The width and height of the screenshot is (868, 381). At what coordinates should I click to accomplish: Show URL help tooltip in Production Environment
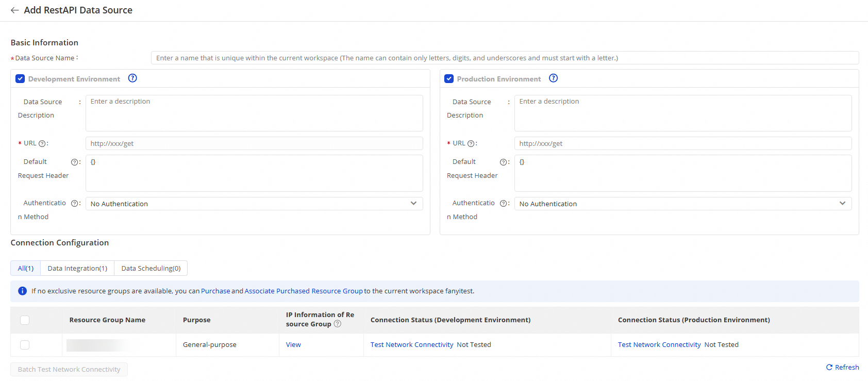(471, 144)
